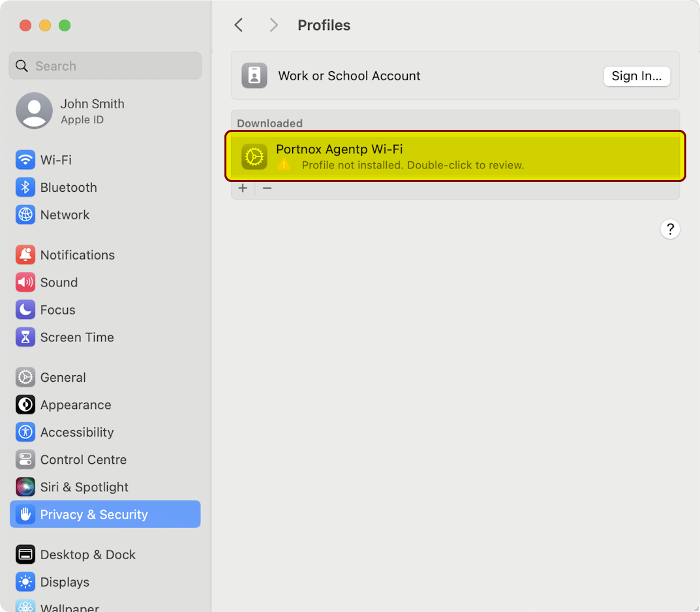
Task: Select Sound label in sidebar
Action: tap(59, 282)
